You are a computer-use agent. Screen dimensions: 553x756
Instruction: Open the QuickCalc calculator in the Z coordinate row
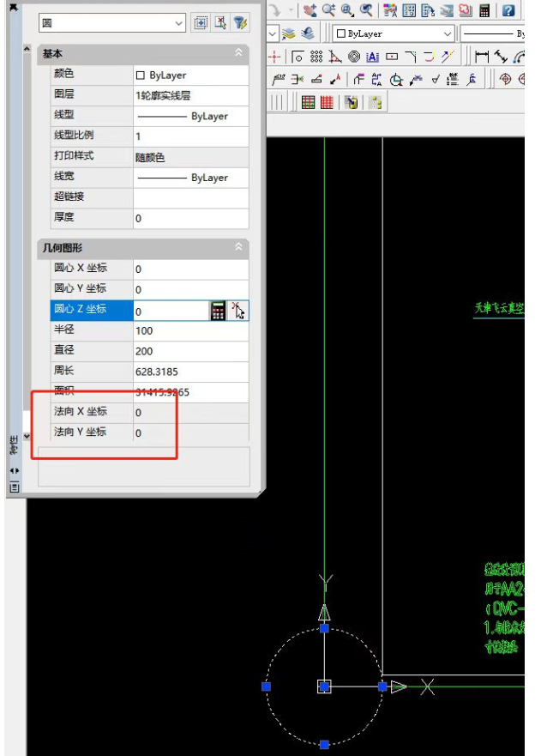(x=219, y=311)
